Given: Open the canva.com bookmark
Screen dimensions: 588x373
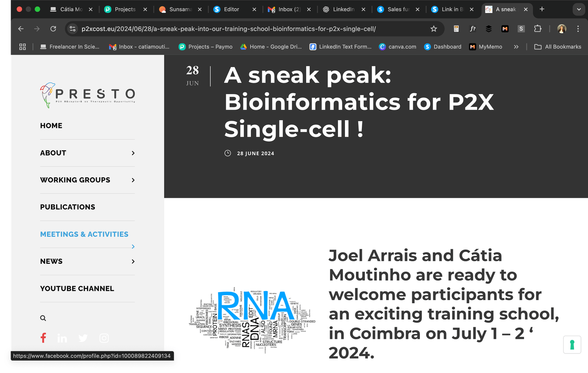Looking at the screenshot, I should (x=397, y=47).
